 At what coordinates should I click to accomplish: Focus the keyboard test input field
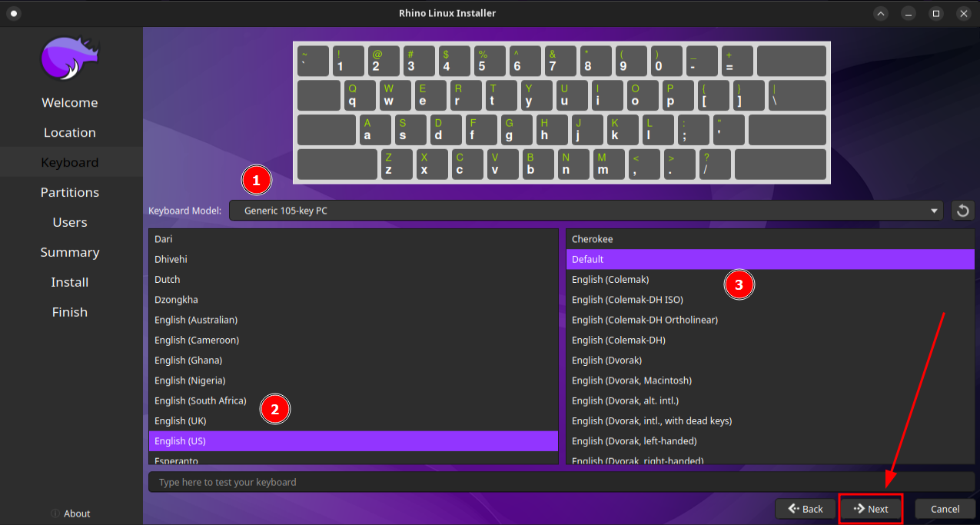(561, 482)
